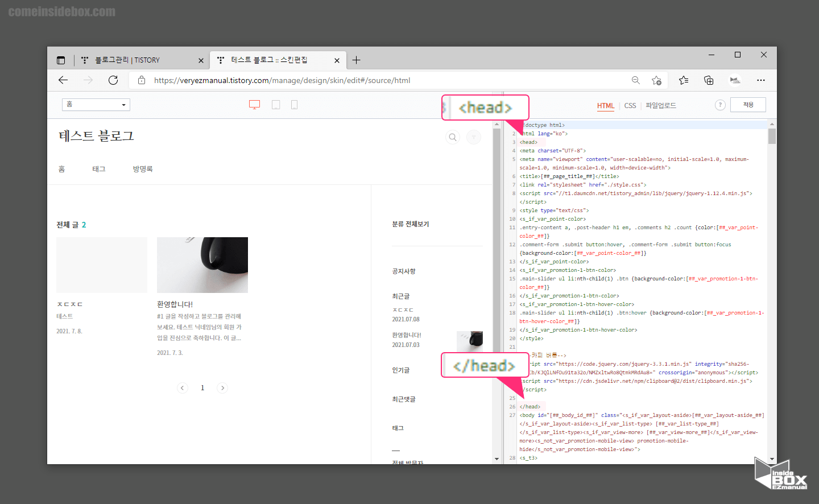Screen dimensions: 819x504
Task: Apply skin changes with the 적용 button
Action: (748, 105)
